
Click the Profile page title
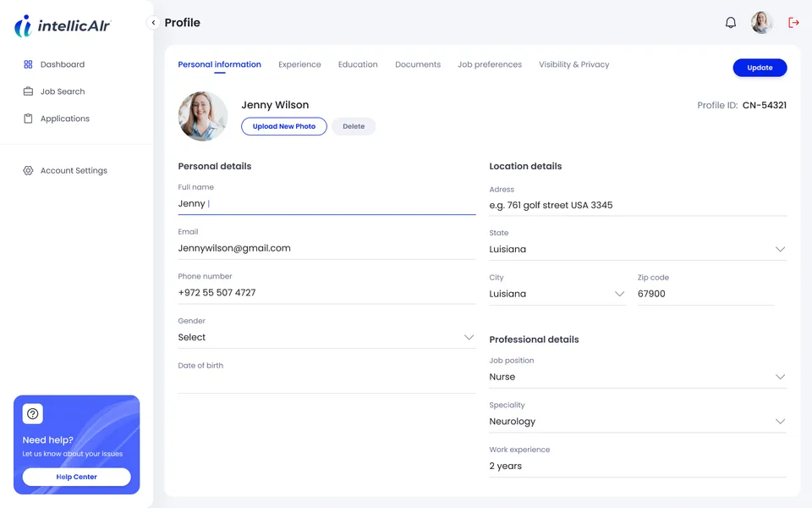(183, 23)
